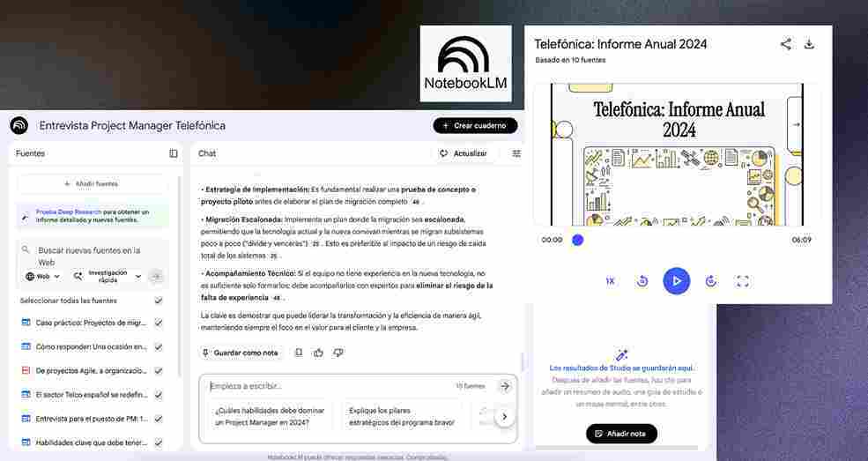Viewport: 868px width, 461px height.
Task: Skip forward ten seconds in video player
Action: (x=711, y=281)
